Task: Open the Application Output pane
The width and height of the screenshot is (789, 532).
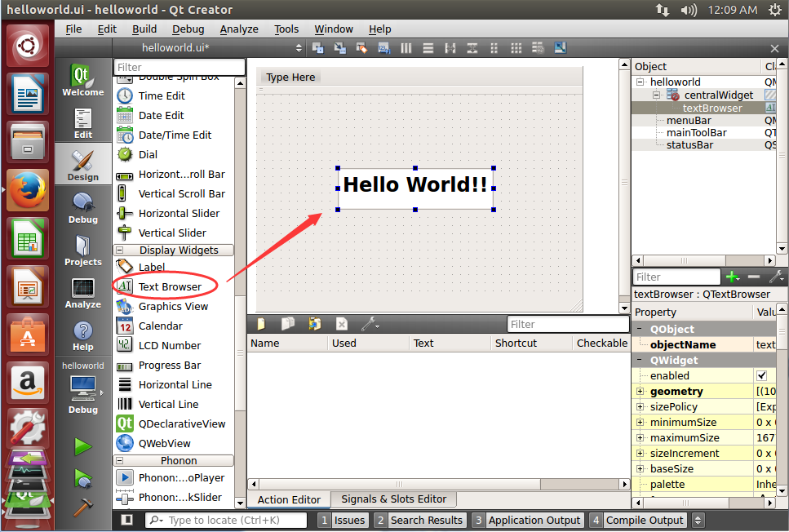Action: click(528, 520)
